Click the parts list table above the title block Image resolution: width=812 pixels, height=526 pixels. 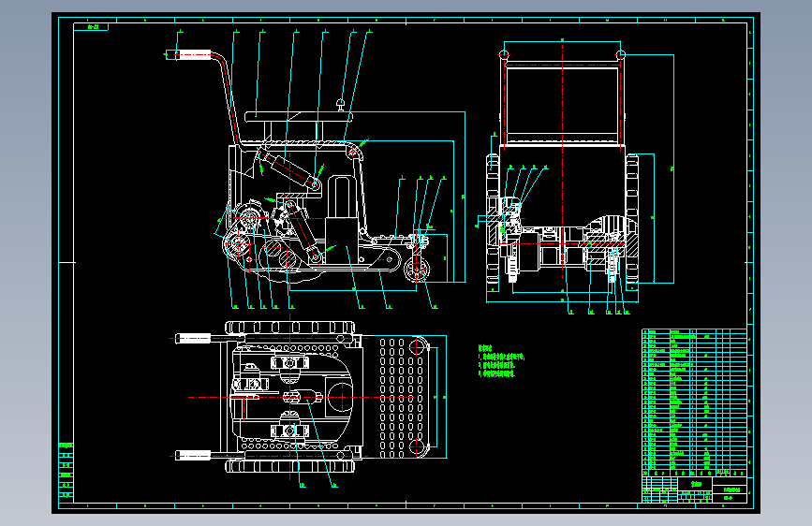[x=694, y=402]
